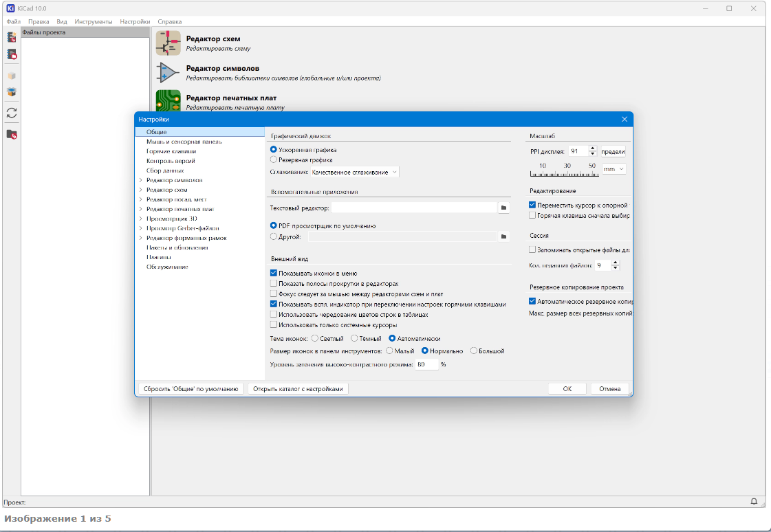Viewport: 771px width, 532px height.
Task: Select the Резервная графика radio button
Action: 274,159
